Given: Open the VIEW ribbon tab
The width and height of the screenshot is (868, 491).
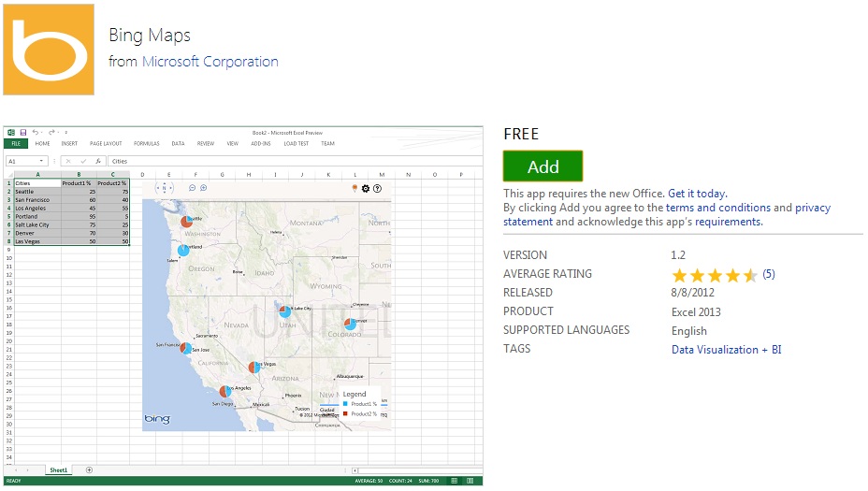Looking at the screenshot, I should click(x=233, y=143).
